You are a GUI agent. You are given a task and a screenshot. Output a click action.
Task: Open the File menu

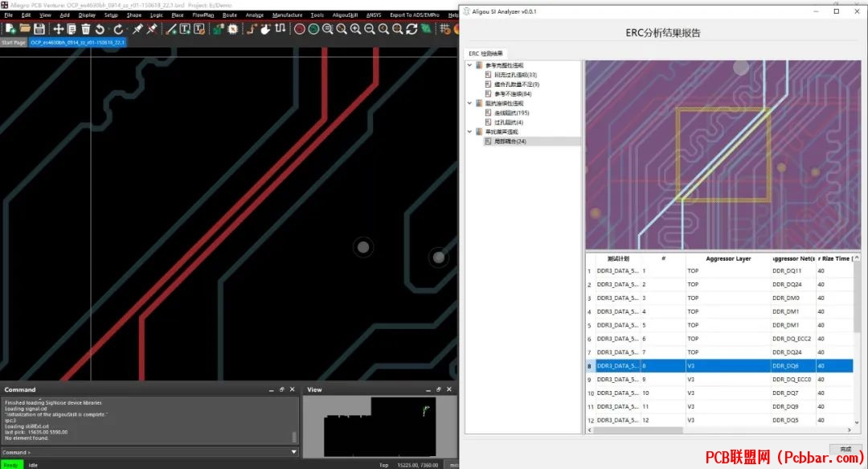click(x=9, y=15)
